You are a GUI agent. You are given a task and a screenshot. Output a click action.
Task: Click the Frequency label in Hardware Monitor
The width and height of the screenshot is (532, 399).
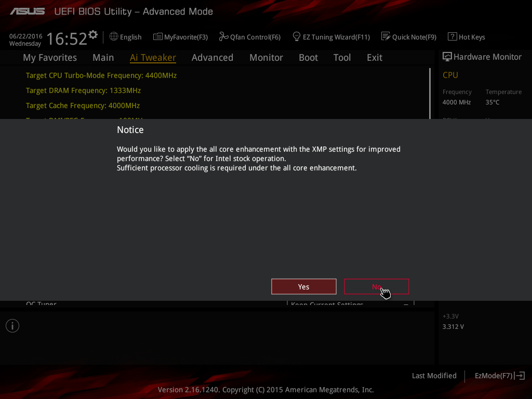coord(457,92)
